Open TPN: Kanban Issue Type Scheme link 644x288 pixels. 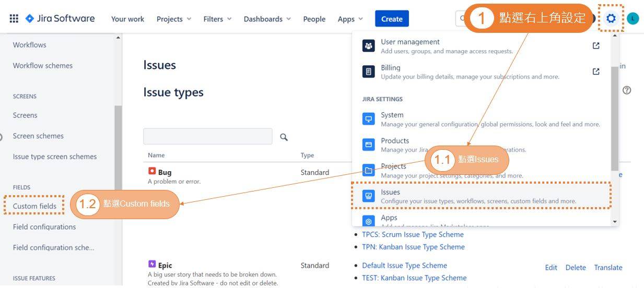click(x=413, y=247)
